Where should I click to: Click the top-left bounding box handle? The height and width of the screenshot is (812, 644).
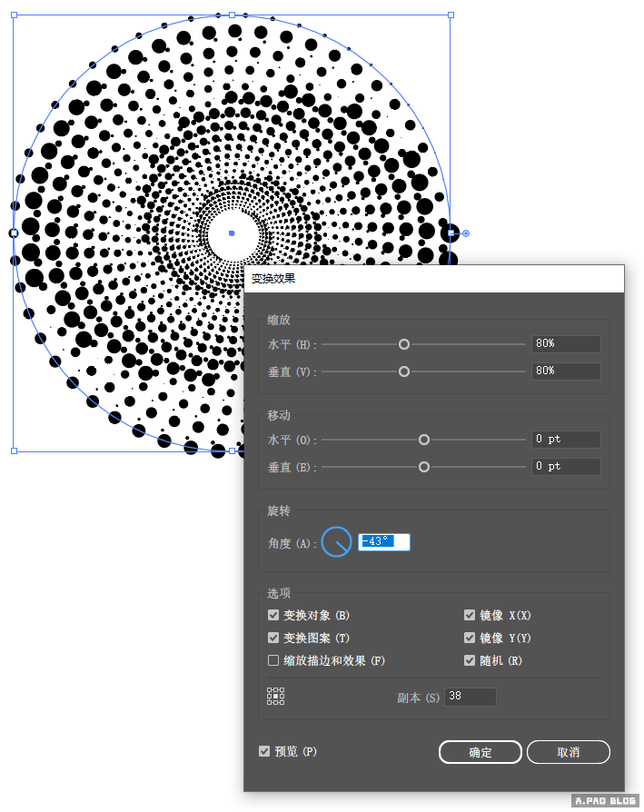click(x=14, y=15)
